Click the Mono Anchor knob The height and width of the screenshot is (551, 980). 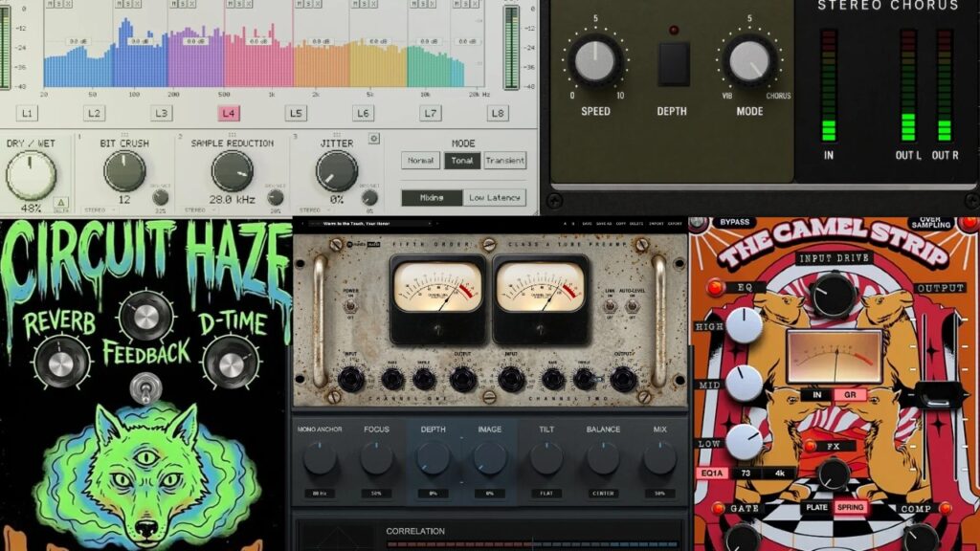point(320,458)
